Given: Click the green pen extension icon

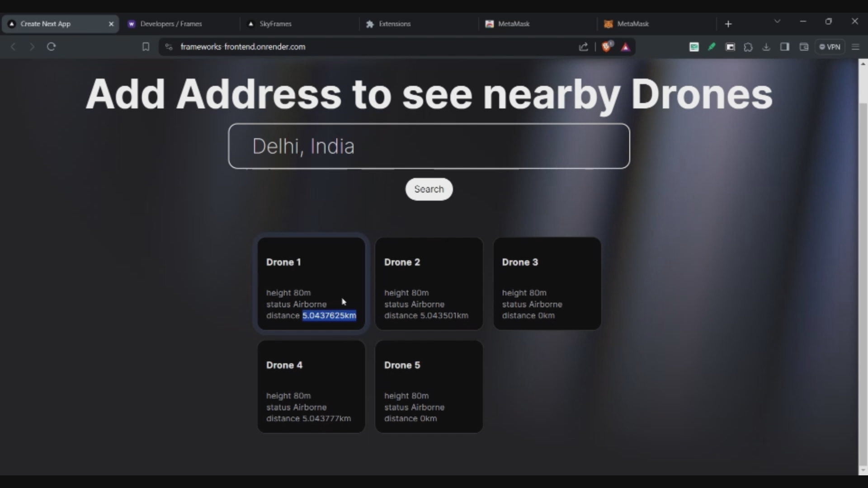Looking at the screenshot, I should (712, 47).
